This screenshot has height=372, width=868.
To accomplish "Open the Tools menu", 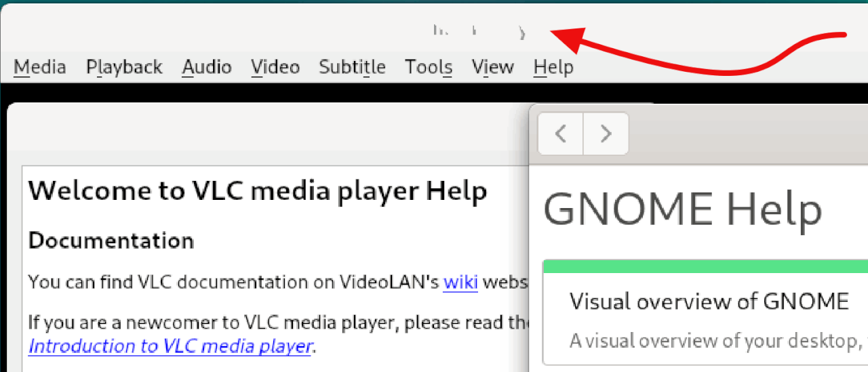I will click(429, 67).
